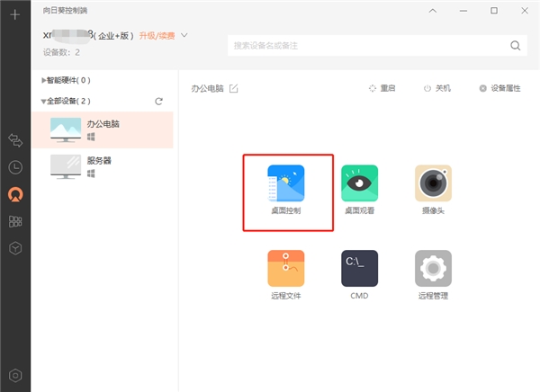The height and width of the screenshot is (392, 540).
Task: Open the settings hexagon icon at sidebar bottom
Action: [x=15, y=376]
